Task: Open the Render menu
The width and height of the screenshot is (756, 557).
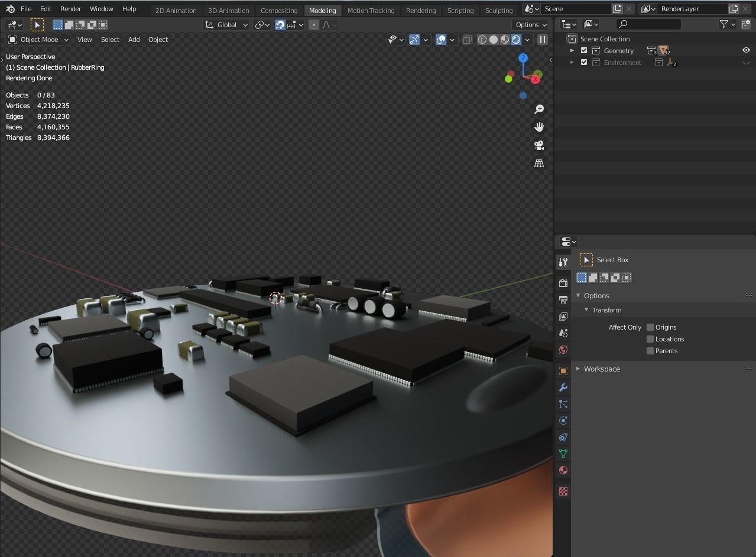Action: pos(70,8)
